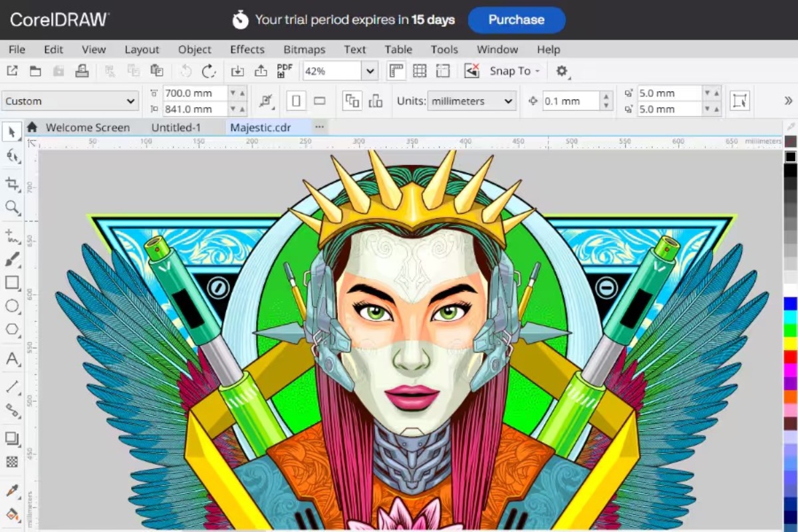
Task: Select the Text tool
Action: point(11,360)
